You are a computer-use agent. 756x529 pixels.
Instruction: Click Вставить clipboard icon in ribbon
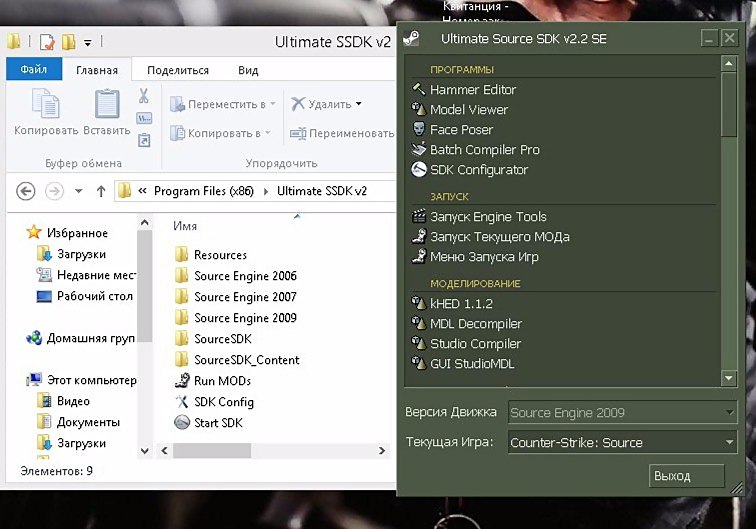107,103
